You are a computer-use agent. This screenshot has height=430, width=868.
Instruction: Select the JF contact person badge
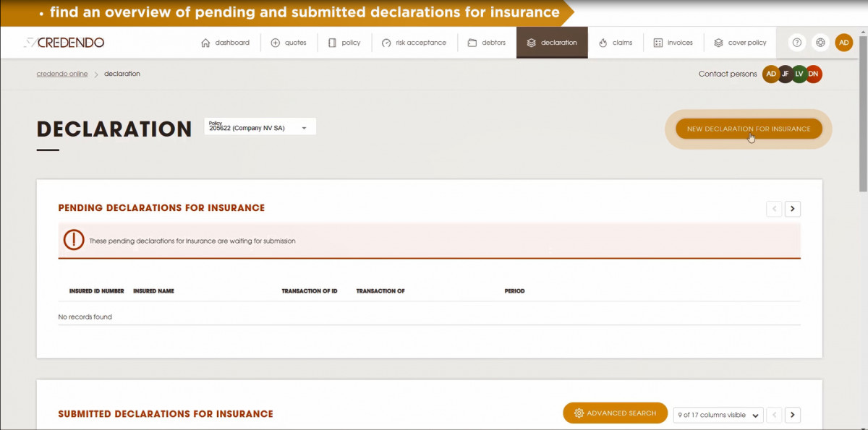[786, 74]
